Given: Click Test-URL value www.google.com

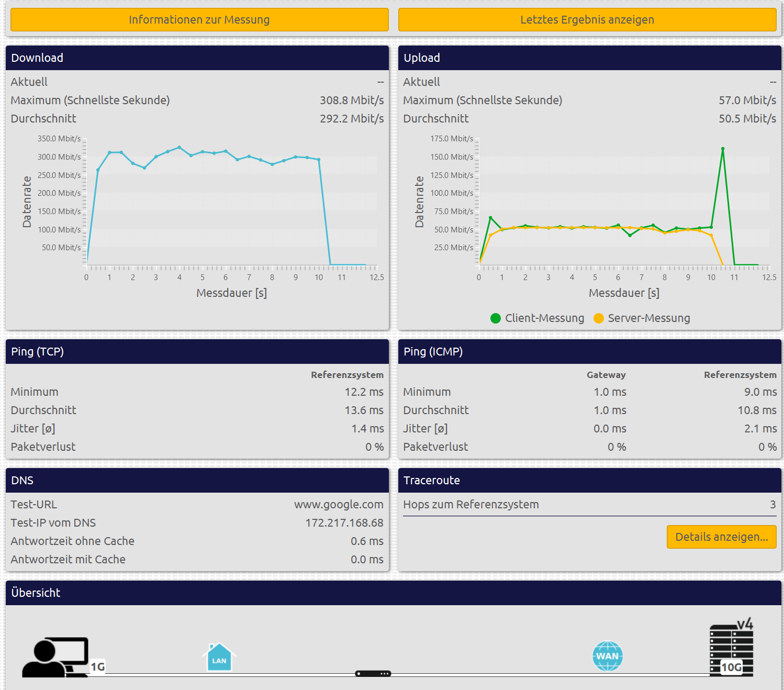Looking at the screenshot, I should [339, 505].
